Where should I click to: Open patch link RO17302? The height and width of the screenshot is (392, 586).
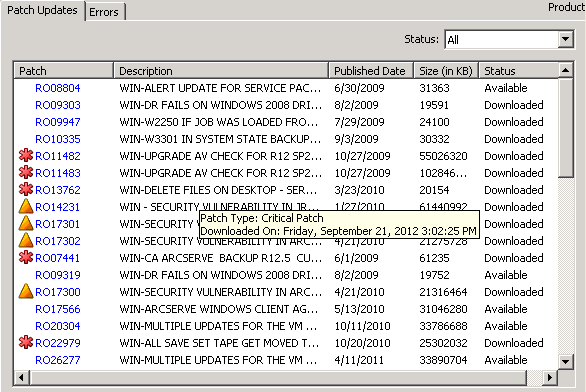click(x=58, y=241)
